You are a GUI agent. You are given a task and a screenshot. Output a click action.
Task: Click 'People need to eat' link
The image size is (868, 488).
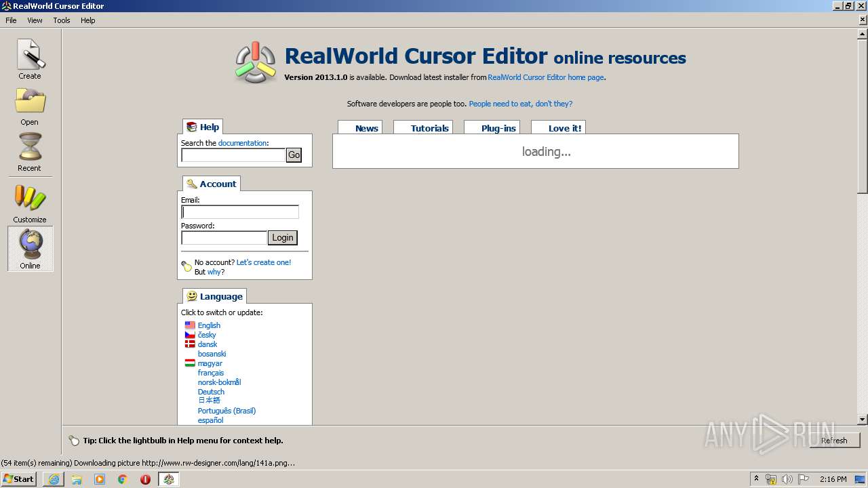(521, 104)
